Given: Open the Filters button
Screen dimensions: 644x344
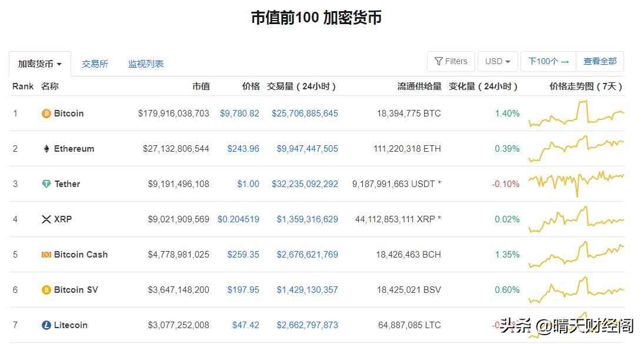Looking at the screenshot, I should pyautogui.click(x=451, y=62).
